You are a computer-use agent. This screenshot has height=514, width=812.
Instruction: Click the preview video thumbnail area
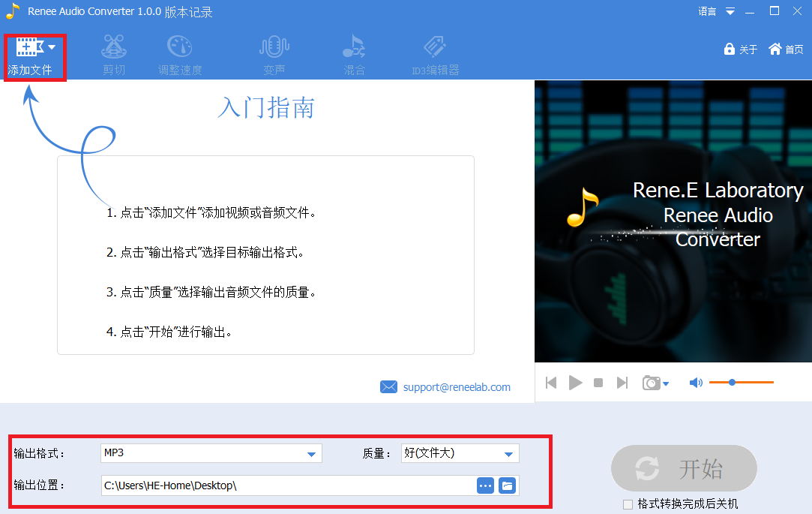(673, 221)
